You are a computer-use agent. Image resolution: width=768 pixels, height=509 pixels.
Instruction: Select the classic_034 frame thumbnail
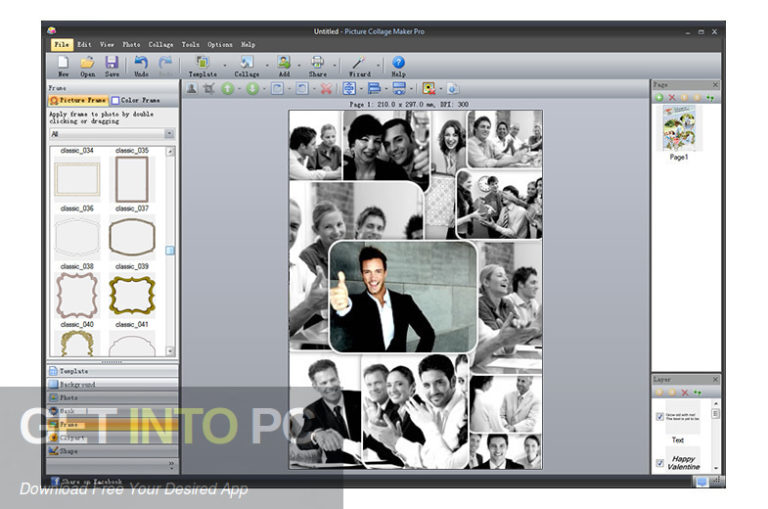[77, 179]
